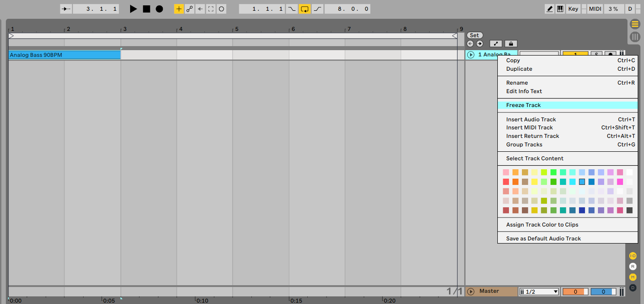This screenshot has height=304, width=644.
Task: Click the arrangement position field 3. 1. 1
Action: pyautogui.click(x=96, y=9)
